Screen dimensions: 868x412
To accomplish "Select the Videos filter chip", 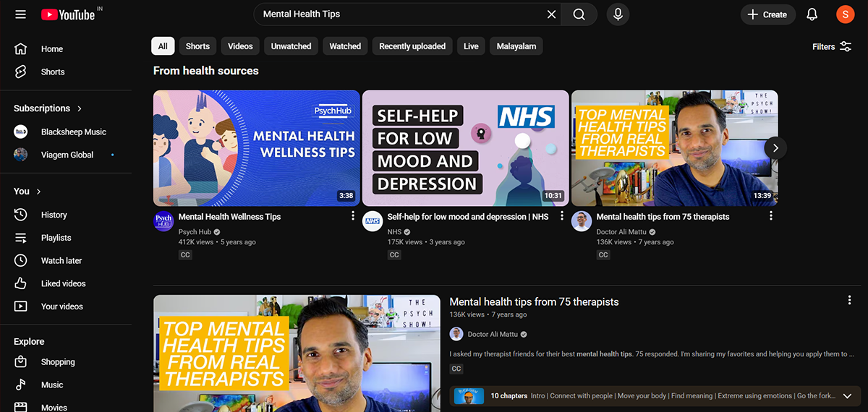I will [240, 46].
